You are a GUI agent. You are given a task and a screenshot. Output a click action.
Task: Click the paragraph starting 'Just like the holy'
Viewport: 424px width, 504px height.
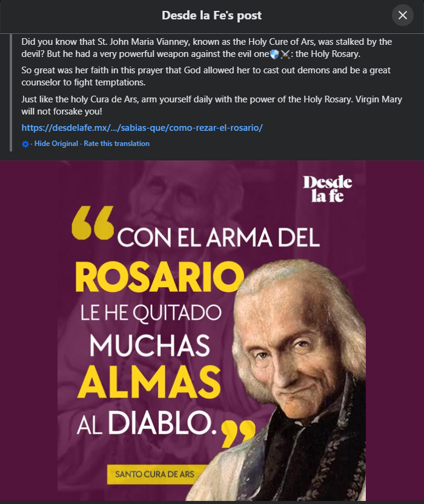click(211, 105)
